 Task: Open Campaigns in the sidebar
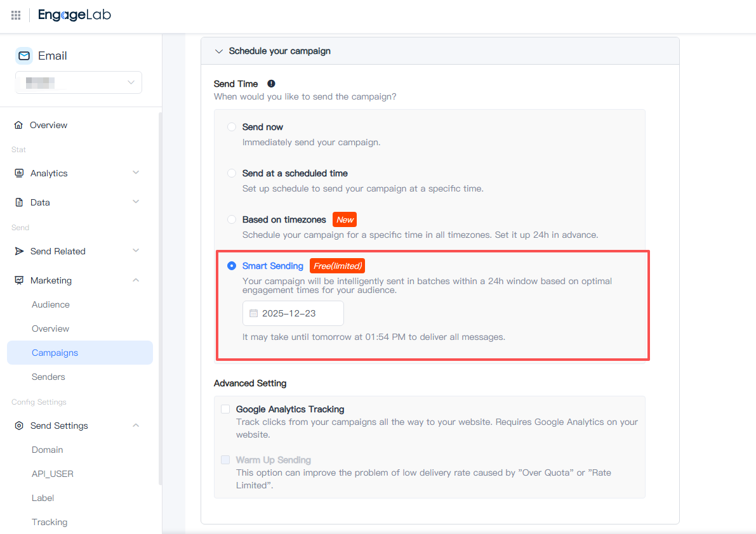(x=55, y=353)
